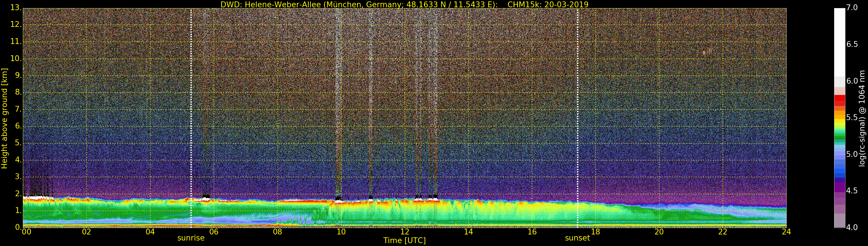
Task: Click the '14' time tick label
Action: pos(468,232)
